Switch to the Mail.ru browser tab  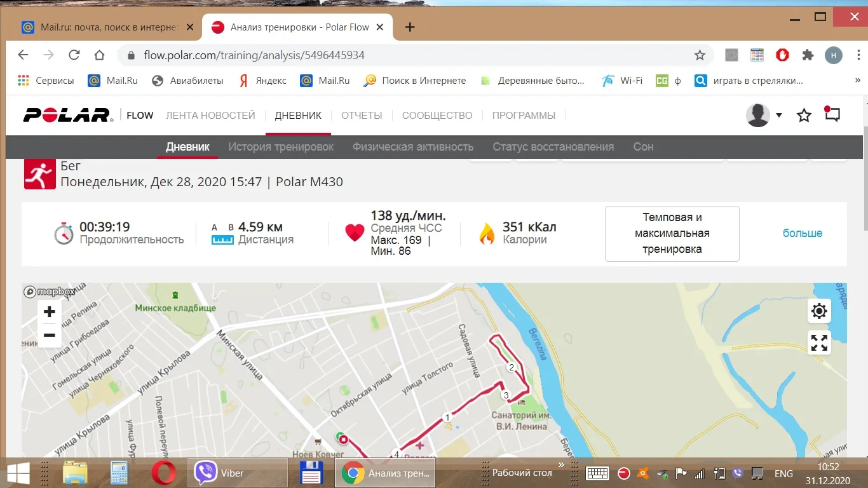(x=108, y=27)
